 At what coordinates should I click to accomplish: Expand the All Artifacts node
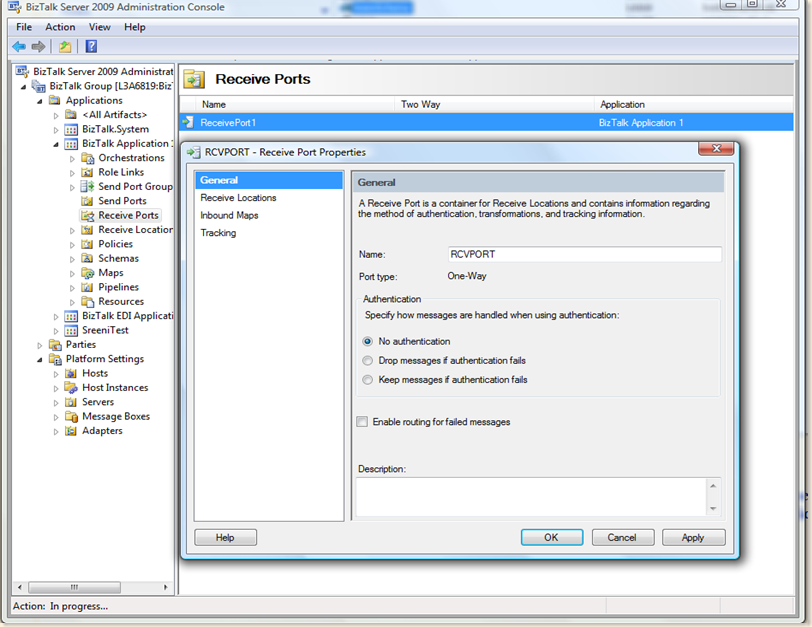click(x=56, y=115)
